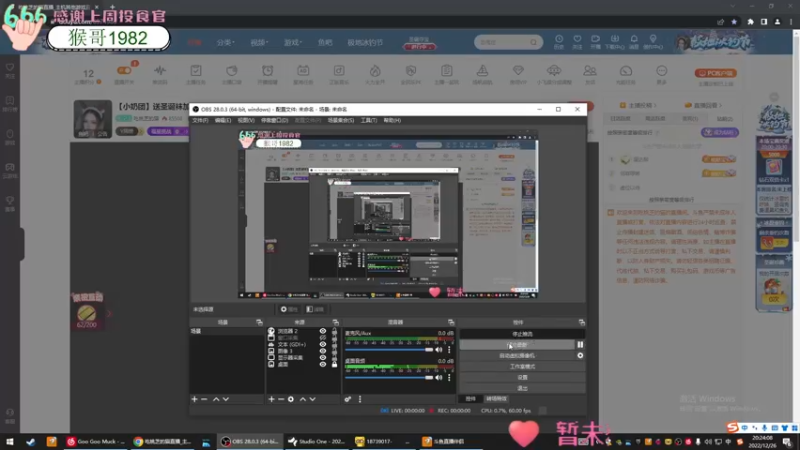Add a new source with the plus icon in the sources (来源) dock
The image size is (800, 450).
click(x=271, y=399)
